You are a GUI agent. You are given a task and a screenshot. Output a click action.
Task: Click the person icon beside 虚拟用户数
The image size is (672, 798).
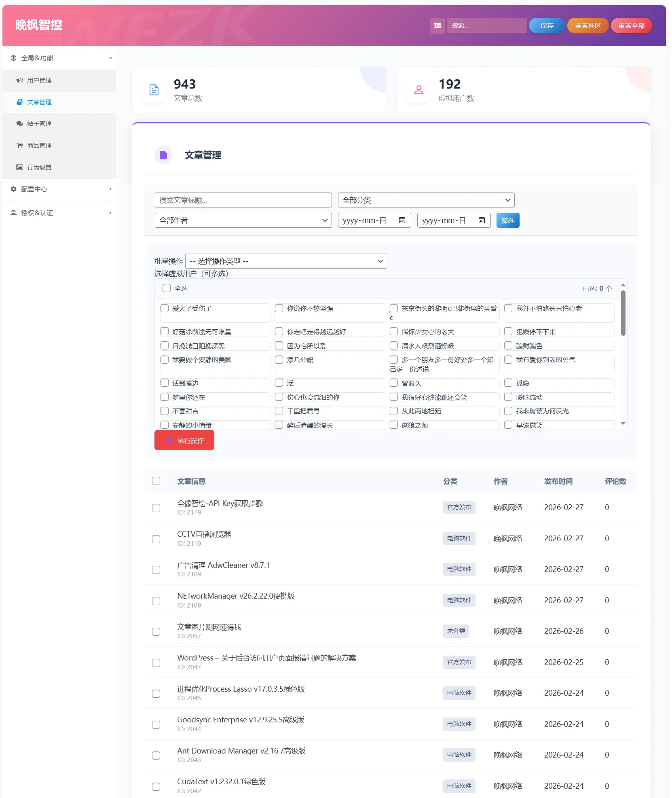418,90
